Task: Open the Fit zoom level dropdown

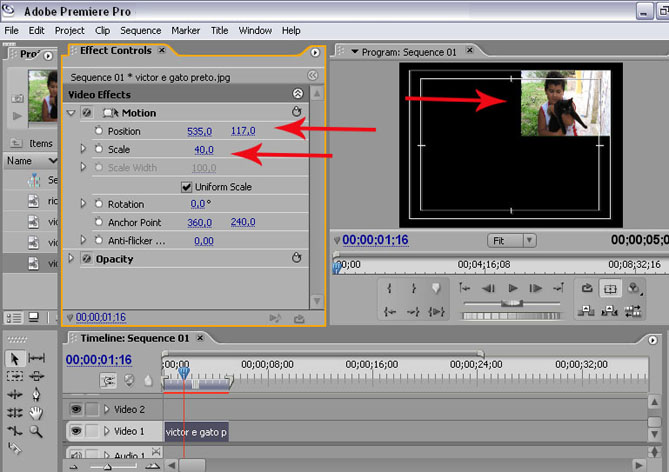Action: (512, 241)
